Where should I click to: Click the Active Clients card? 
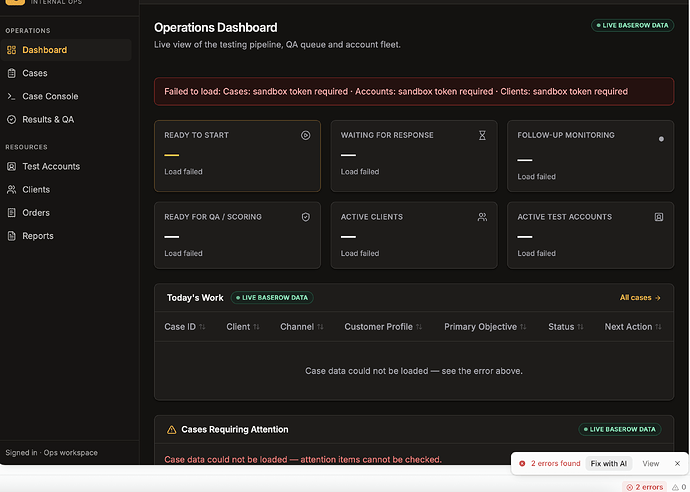click(414, 235)
